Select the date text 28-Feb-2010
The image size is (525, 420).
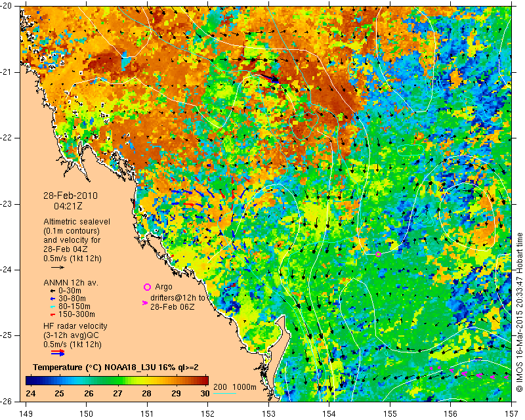pos(71,196)
